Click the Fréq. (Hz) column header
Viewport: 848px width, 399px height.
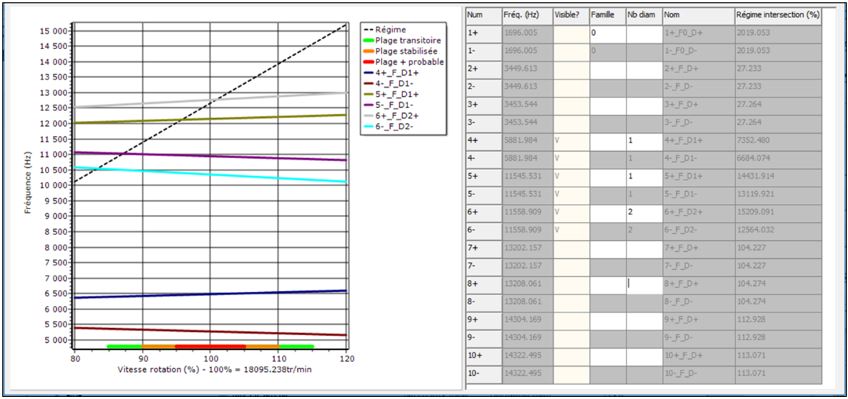pyautogui.click(x=527, y=16)
